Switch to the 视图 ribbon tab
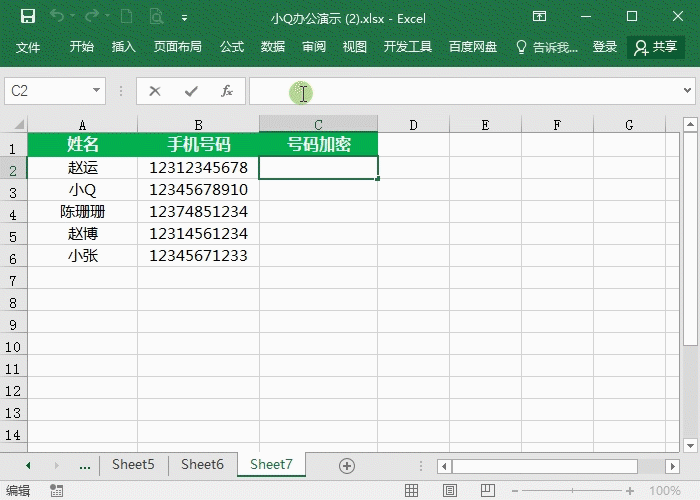The width and height of the screenshot is (700, 500). pyautogui.click(x=354, y=46)
